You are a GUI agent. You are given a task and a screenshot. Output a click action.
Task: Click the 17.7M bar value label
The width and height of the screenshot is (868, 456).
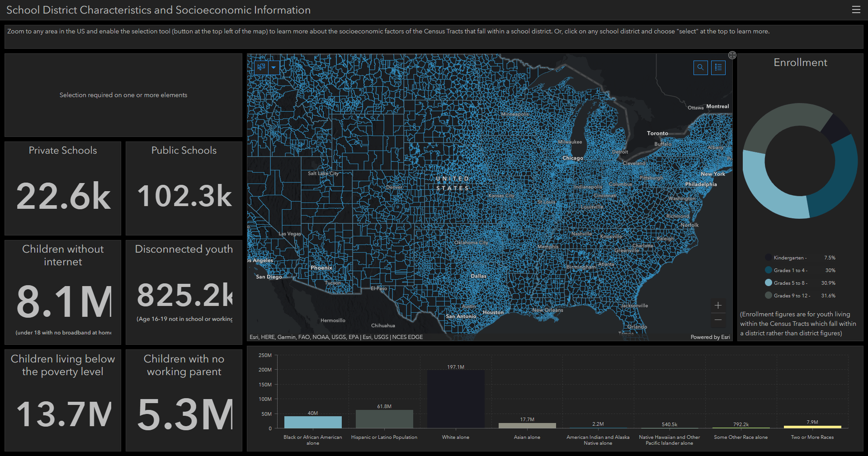(x=527, y=419)
